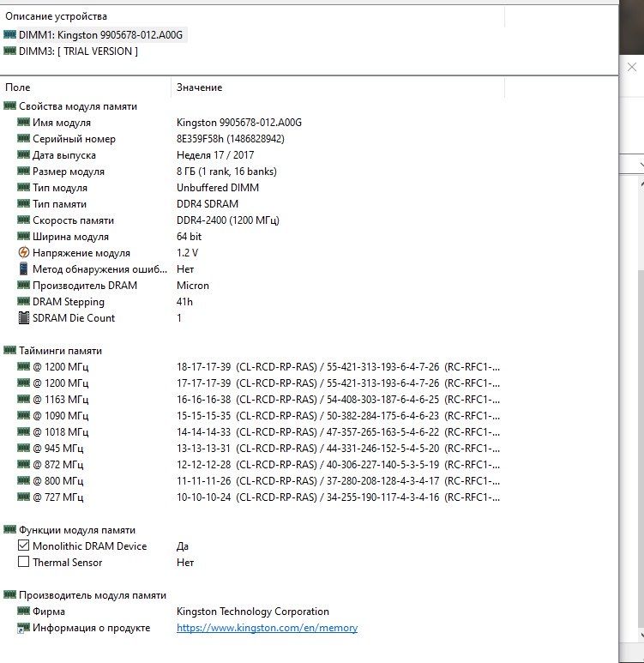This screenshot has width=644, height=663.
Task: Click the DIMM3 memory chip icon
Action: [x=9, y=51]
